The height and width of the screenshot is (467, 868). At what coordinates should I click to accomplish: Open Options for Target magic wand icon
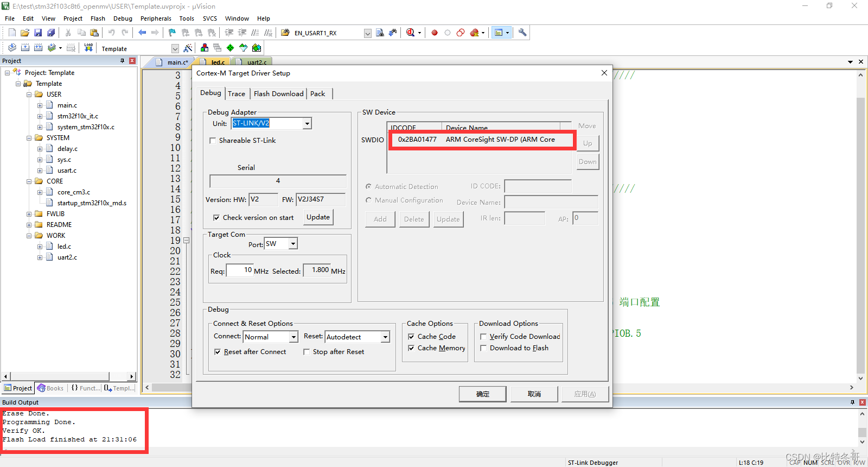[x=188, y=48]
